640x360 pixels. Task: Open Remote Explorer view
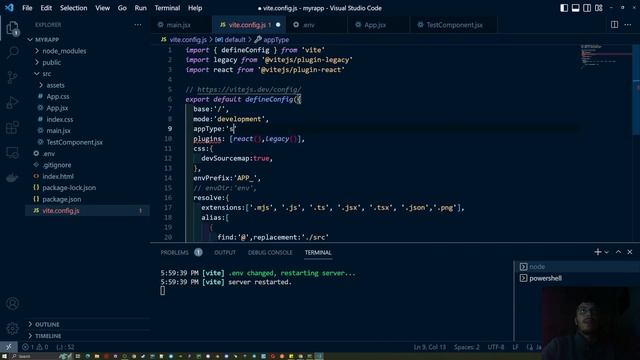click(x=13, y=153)
